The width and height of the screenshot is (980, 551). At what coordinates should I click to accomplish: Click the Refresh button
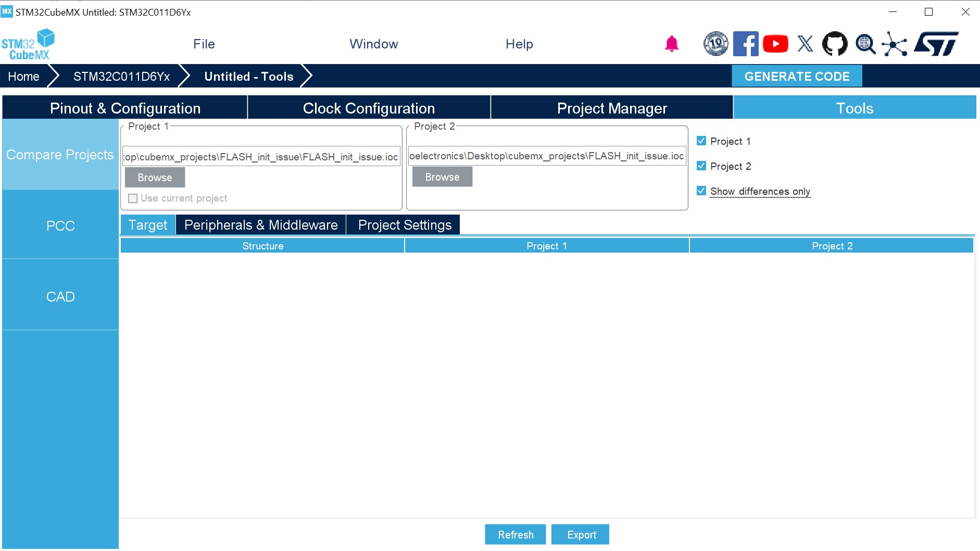516,534
